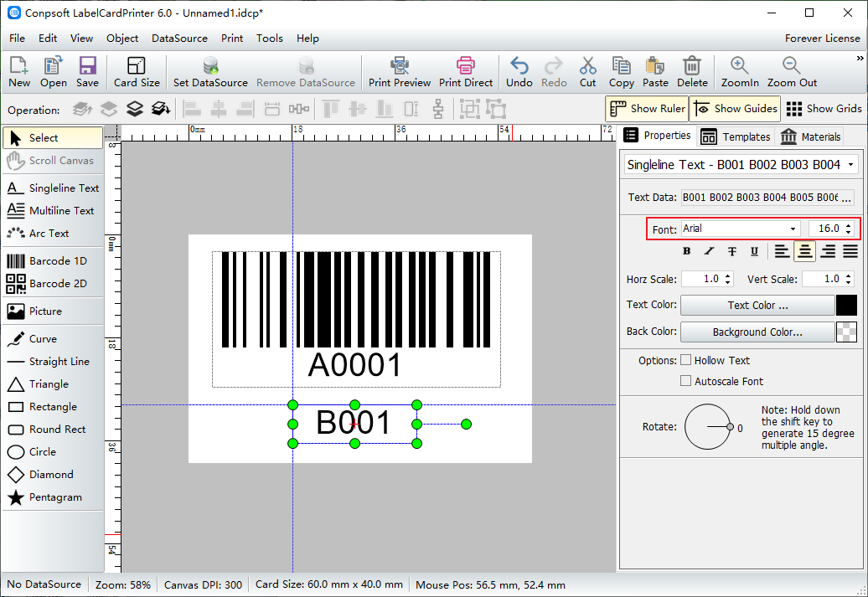Create a new label with New
The image size is (868, 597).
[x=18, y=72]
